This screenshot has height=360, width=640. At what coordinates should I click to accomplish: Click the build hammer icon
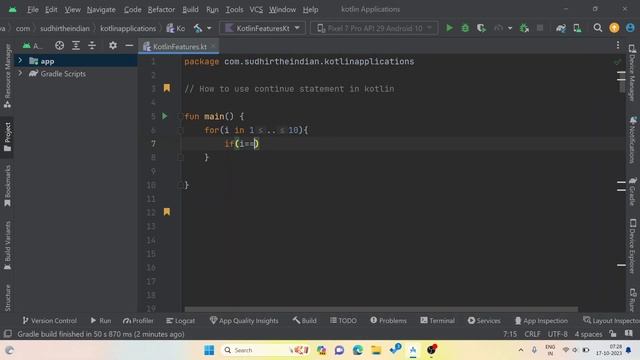click(198, 28)
